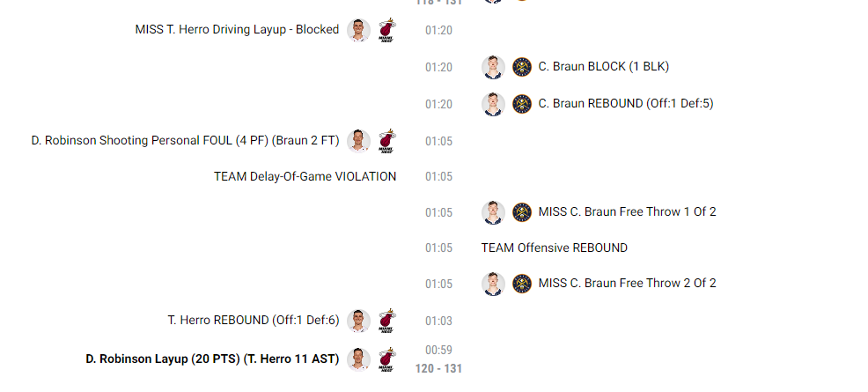Click Heat logo beside D. Robinson Layup
868x392 pixels.
tap(387, 359)
